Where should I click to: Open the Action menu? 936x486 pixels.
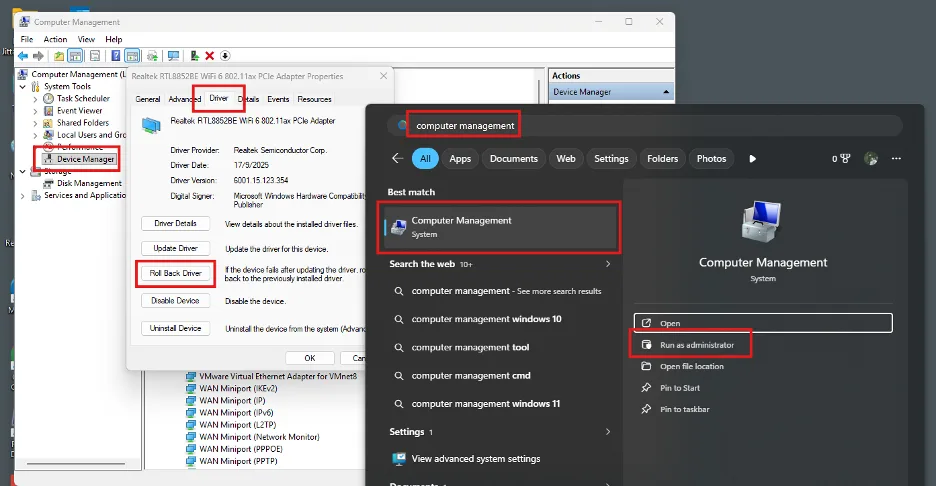pyautogui.click(x=56, y=39)
